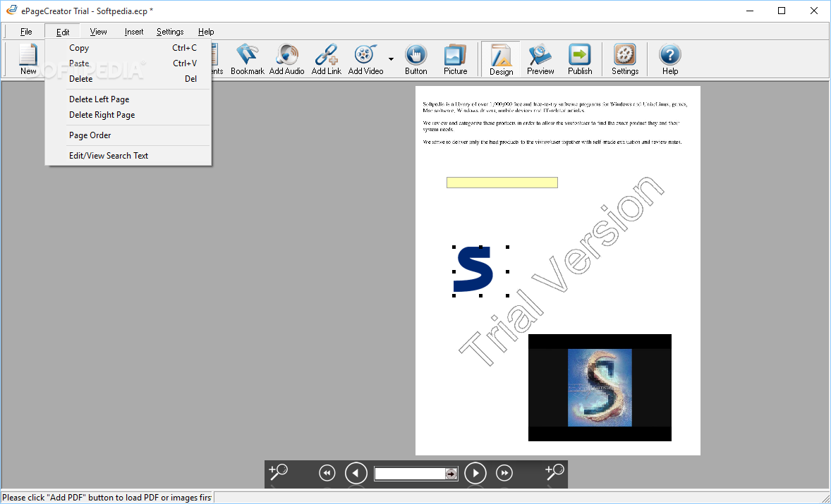The image size is (831, 504).
Task: Select the Picture tool in toolbar
Action: [455, 59]
